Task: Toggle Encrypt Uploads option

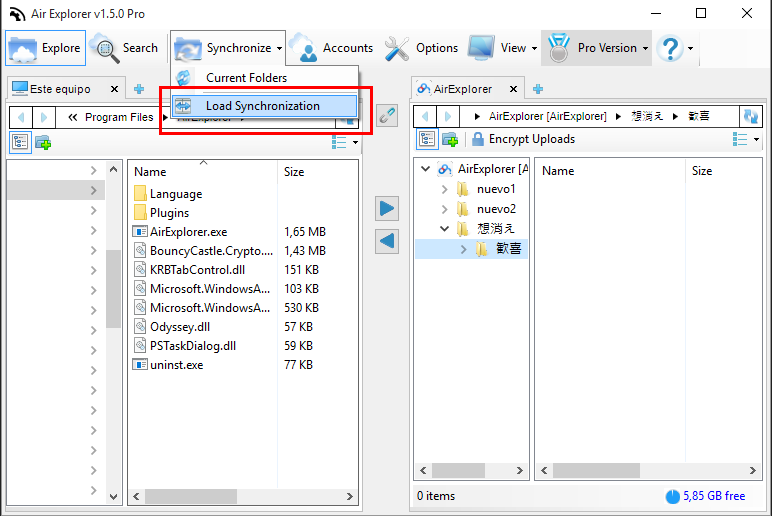Action: tap(523, 139)
